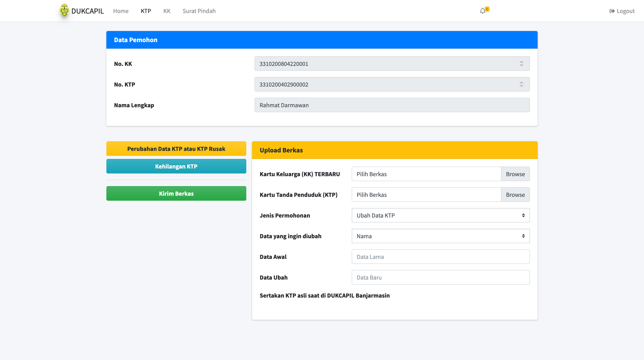Open the No. KTP dropdown

pyautogui.click(x=392, y=84)
